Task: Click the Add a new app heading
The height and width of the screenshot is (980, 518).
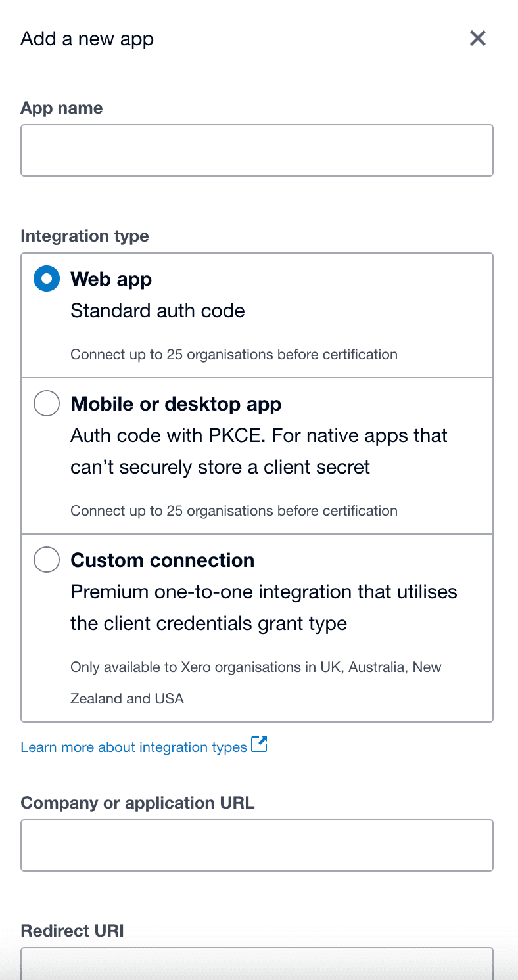Action: (87, 39)
